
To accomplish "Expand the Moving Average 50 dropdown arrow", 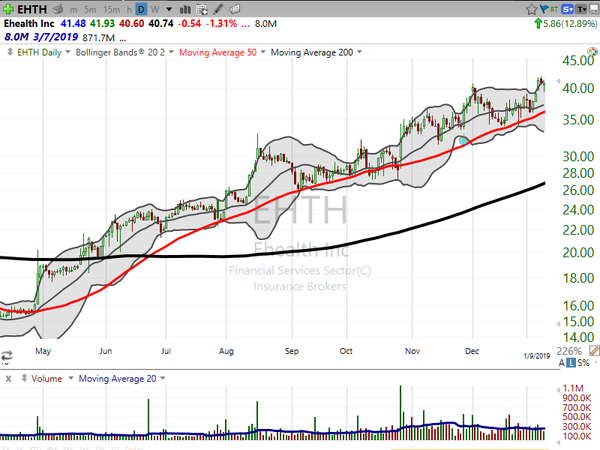I will tap(263, 52).
